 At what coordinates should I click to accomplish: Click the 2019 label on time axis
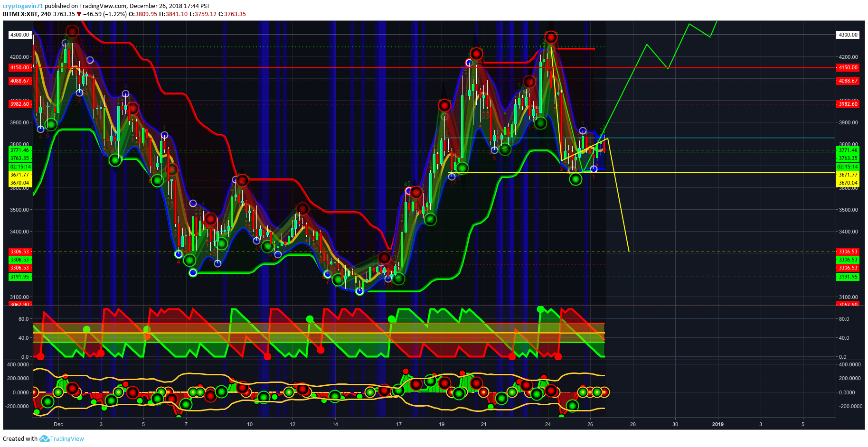[x=718, y=424]
